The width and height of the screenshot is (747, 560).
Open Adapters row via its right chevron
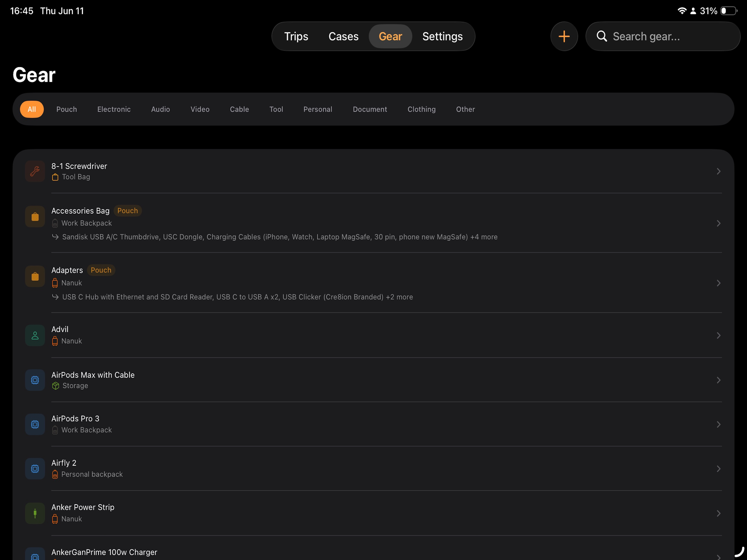click(x=718, y=283)
